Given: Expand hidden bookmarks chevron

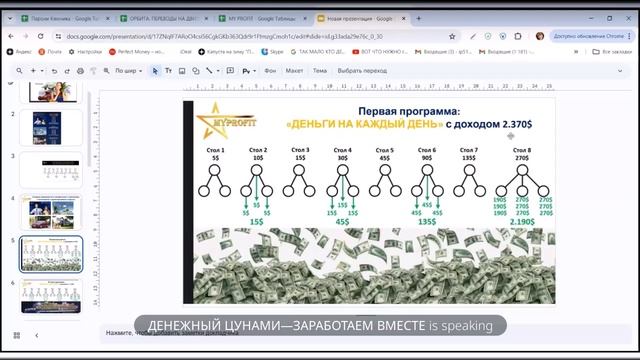Looking at the screenshot, I should [x=576, y=52].
